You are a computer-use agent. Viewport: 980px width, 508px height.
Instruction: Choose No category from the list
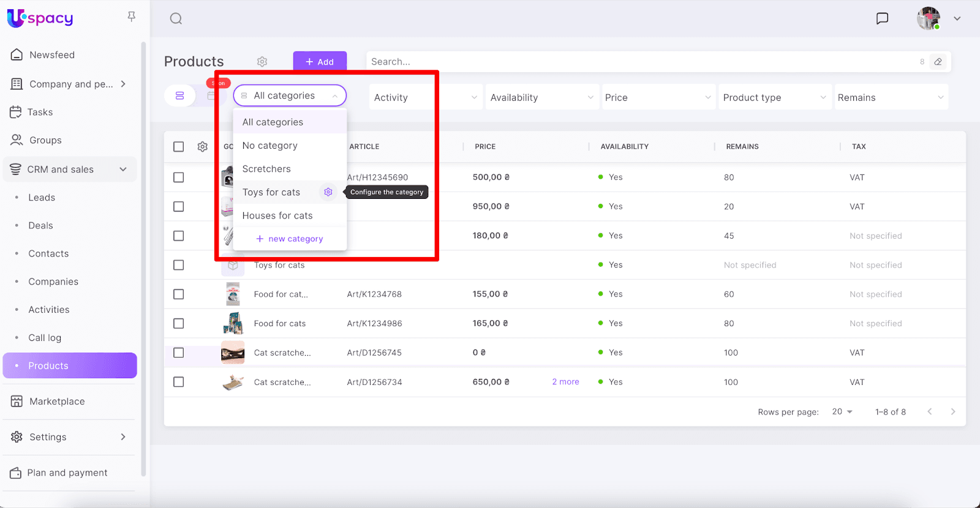pos(270,146)
